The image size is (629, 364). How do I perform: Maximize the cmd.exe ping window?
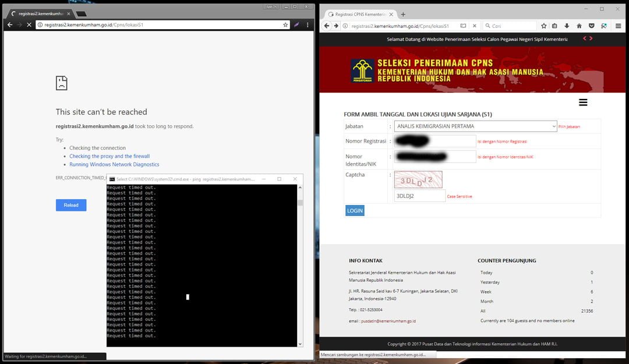click(x=279, y=179)
